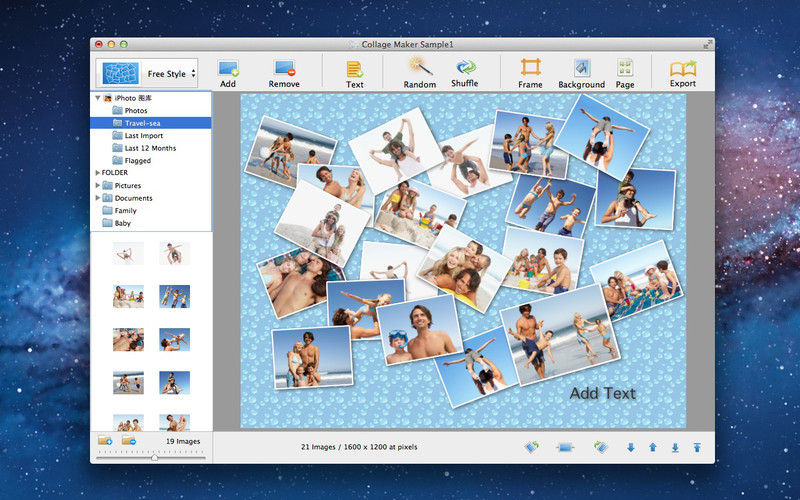Send the selected photo to the back
800x500 pixels.
pos(674,447)
